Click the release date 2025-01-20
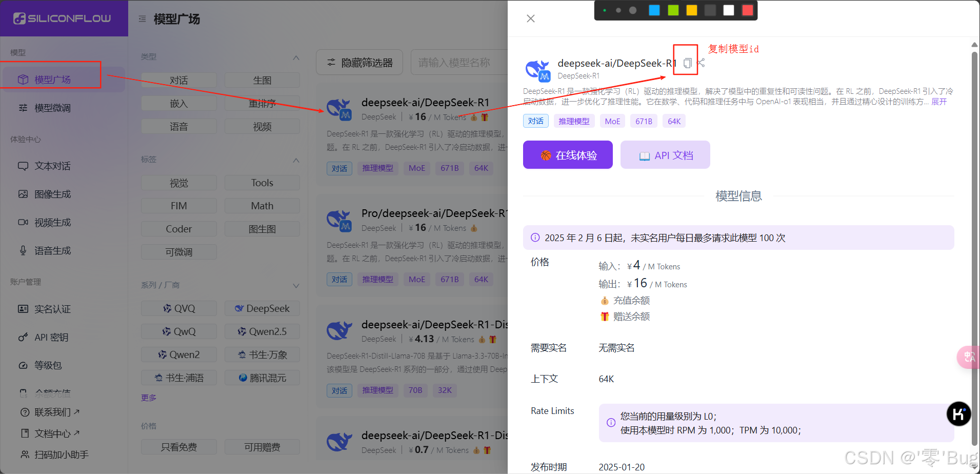This screenshot has height=474, width=980. 622,467
